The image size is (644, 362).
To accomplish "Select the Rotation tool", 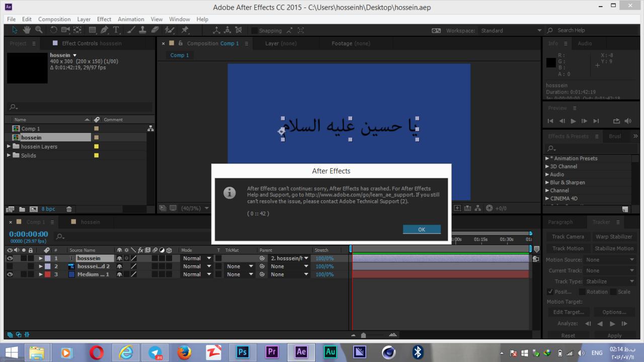I will [x=54, y=30].
